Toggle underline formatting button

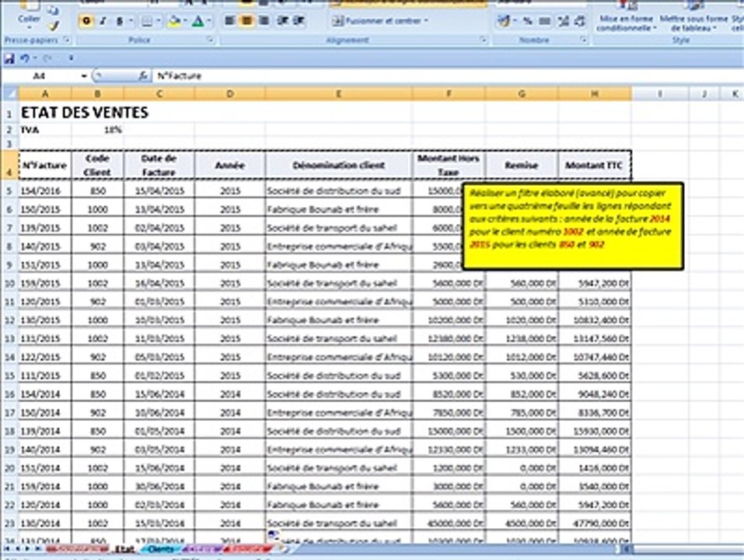pyautogui.click(x=120, y=21)
